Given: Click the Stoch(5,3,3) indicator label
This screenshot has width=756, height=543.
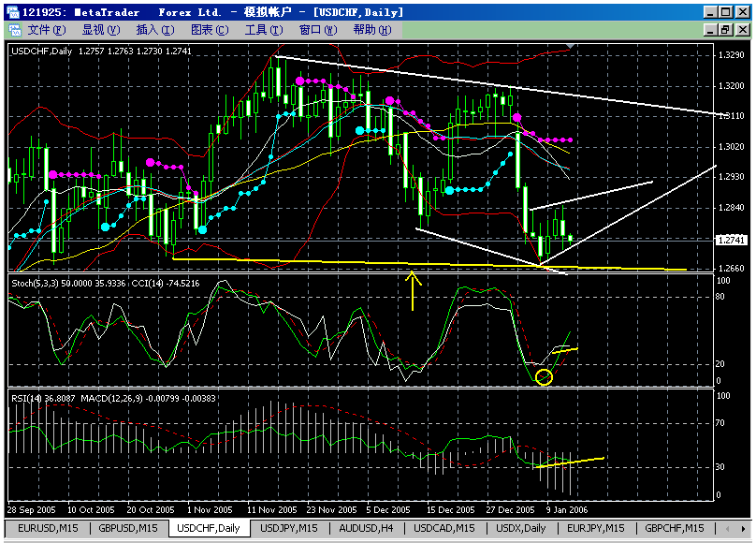Looking at the screenshot, I should [x=68, y=283].
